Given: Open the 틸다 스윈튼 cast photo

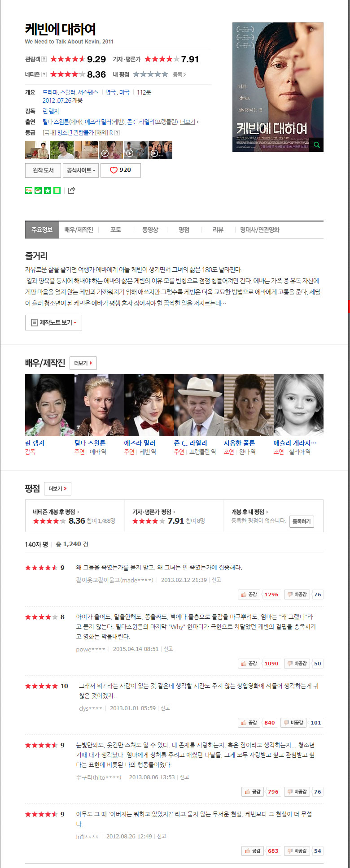Looking at the screenshot, I should 99,405.
